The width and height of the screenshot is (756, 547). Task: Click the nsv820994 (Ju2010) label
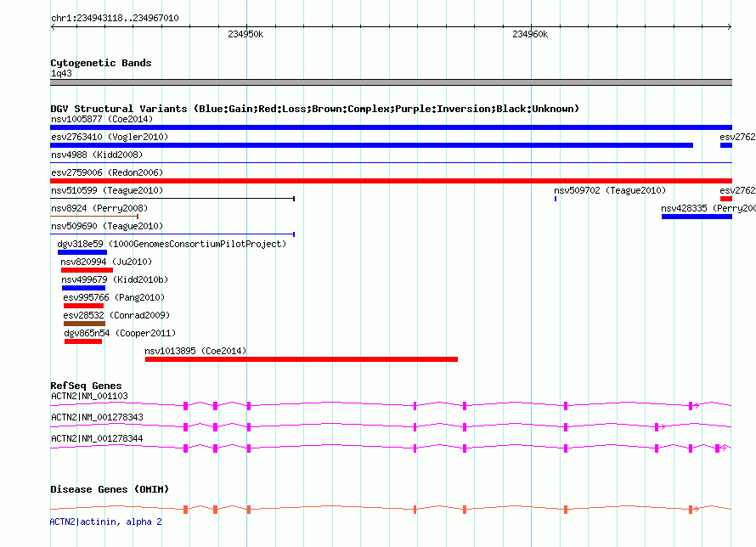(106, 262)
